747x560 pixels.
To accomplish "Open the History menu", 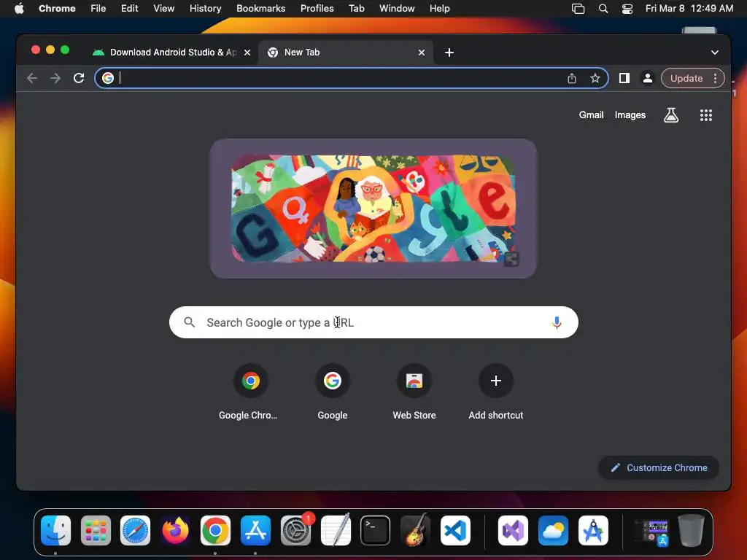I will 205,9.
